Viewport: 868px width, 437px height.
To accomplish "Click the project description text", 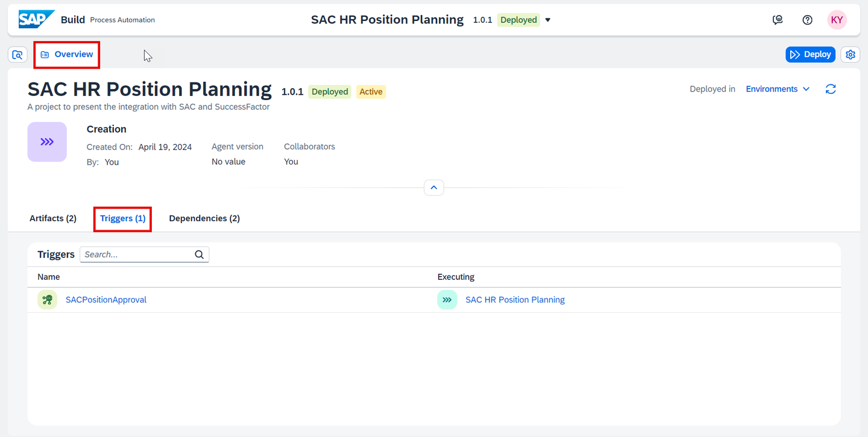I will tap(148, 107).
